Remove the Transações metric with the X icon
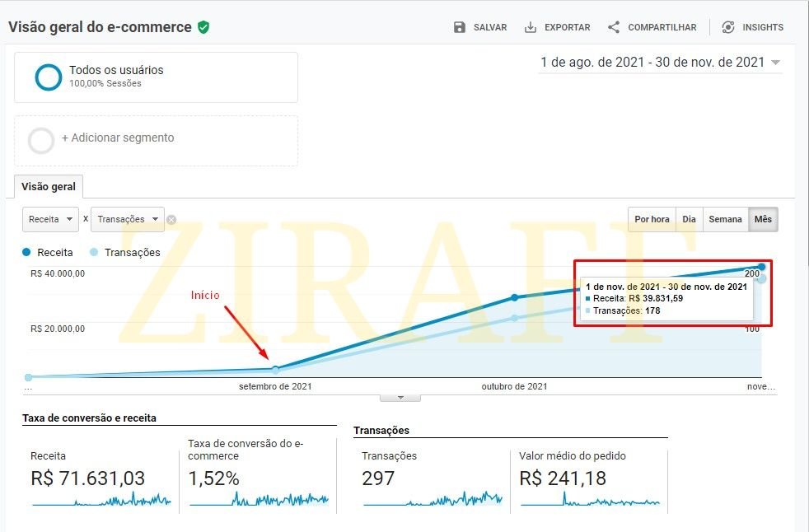Viewport: 809px width, 532px height. 171,219
